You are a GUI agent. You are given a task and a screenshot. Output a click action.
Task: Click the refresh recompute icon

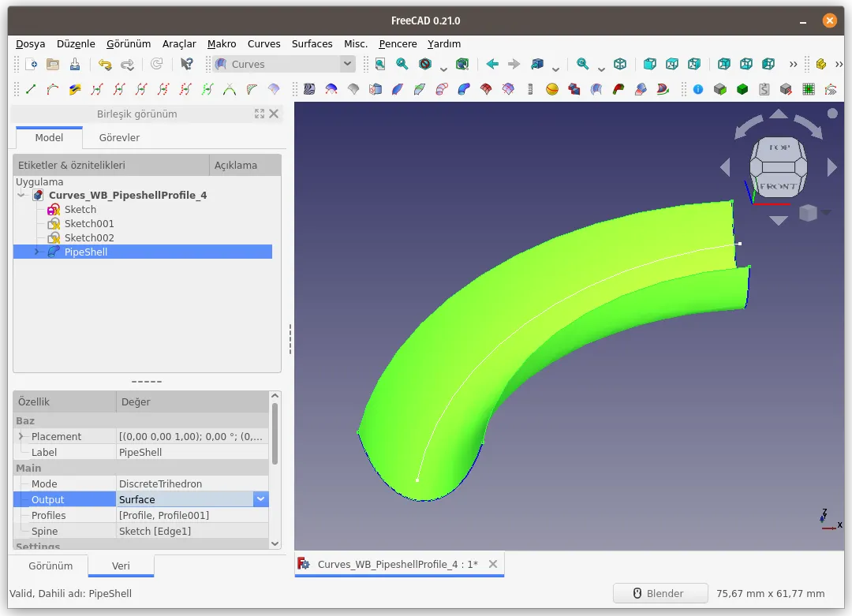tap(156, 64)
